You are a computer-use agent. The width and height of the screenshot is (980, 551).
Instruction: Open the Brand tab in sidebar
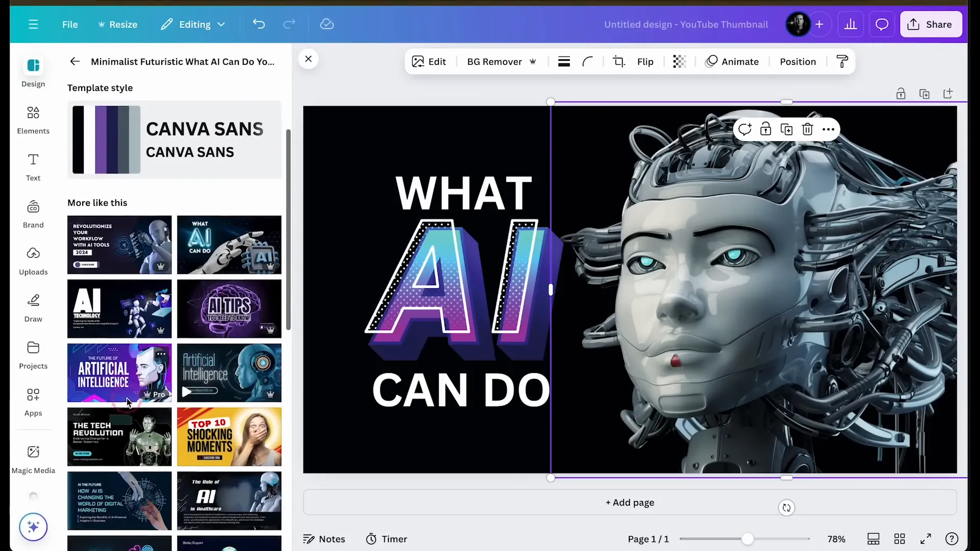click(33, 214)
